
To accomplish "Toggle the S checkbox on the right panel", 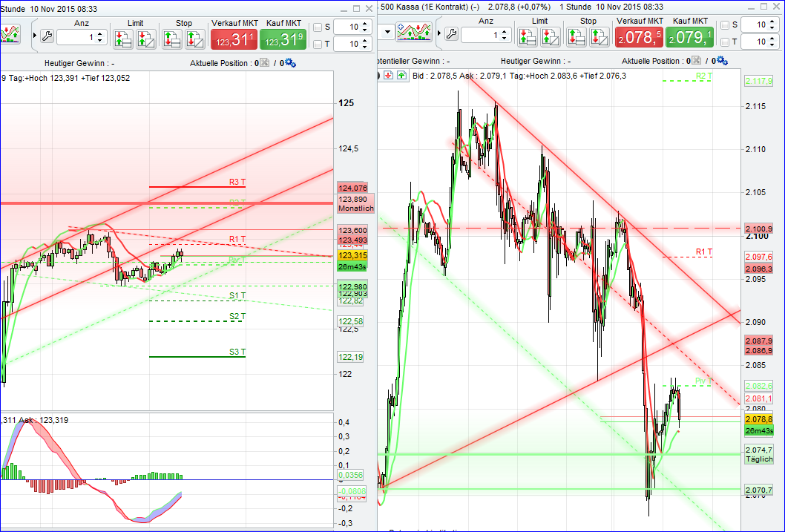I will coord(723,24).
